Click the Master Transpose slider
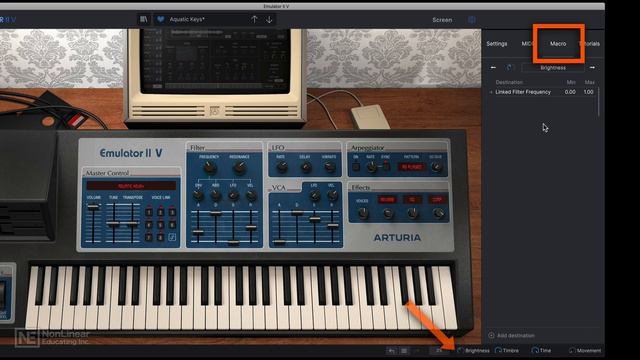The height and width of the screenshot is (360, 640). point(131,224)
